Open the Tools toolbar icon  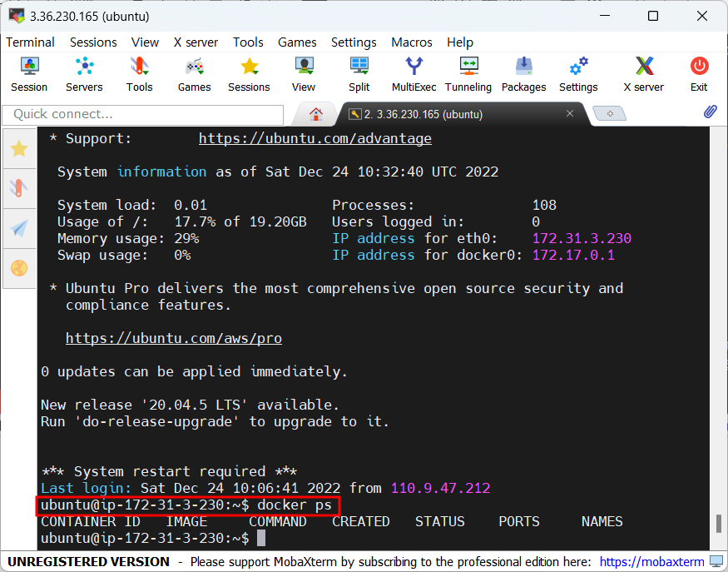pos(139,74)
